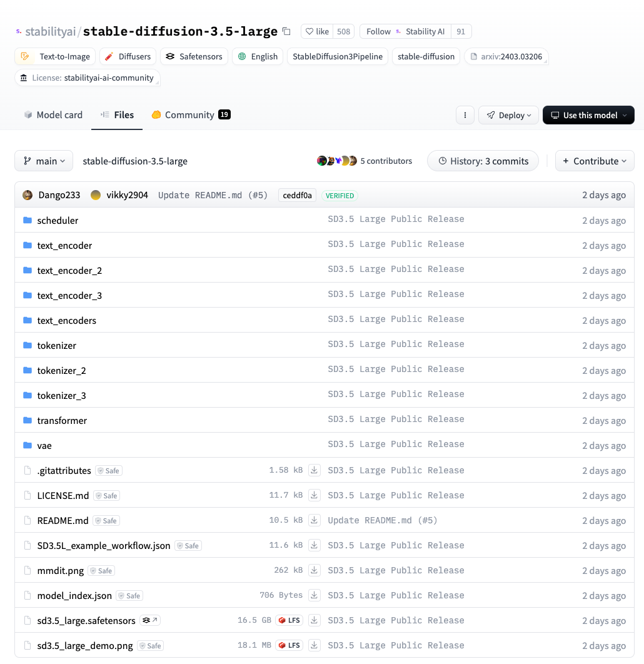Viewport: 644px width, 664px height.
Task: Download LICENSE.md with its download icon
Action: pyautogui.click(x=314, y=495)
